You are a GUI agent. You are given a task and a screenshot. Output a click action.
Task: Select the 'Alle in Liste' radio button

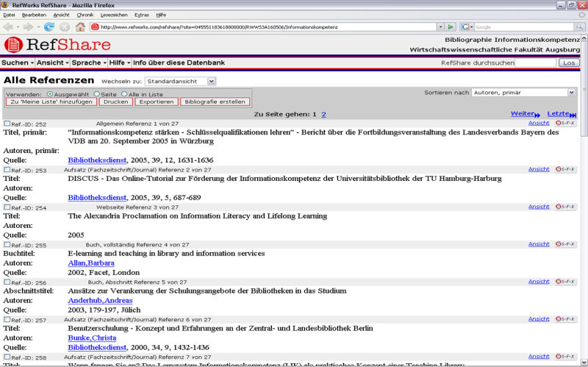pyautogui.click(x=124, y=94)
